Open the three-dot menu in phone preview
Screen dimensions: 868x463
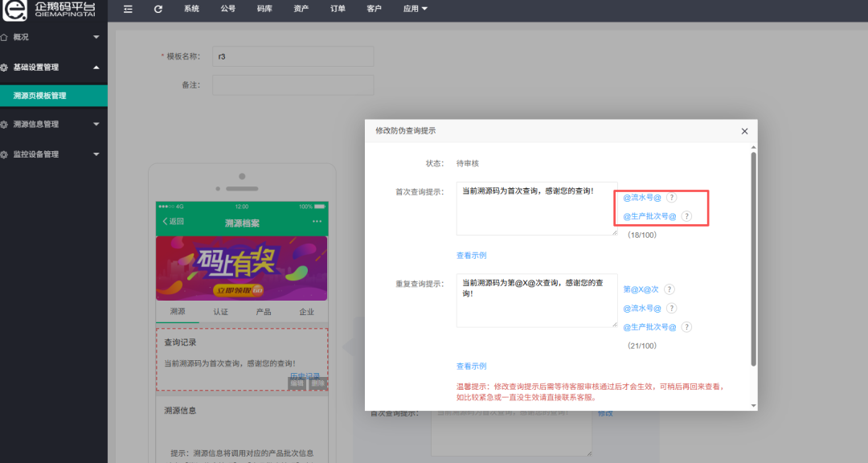coord(317,222)
